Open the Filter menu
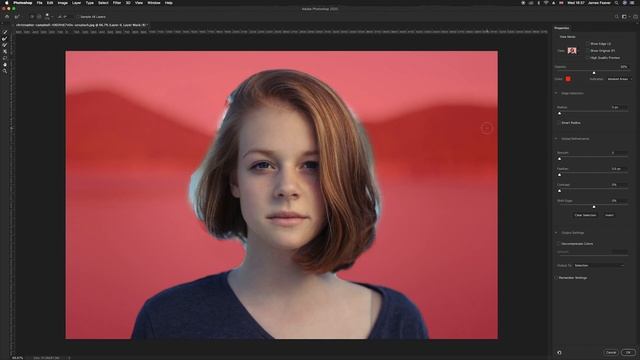Viewport: 640px width, 360px height. tap(117, 3)
